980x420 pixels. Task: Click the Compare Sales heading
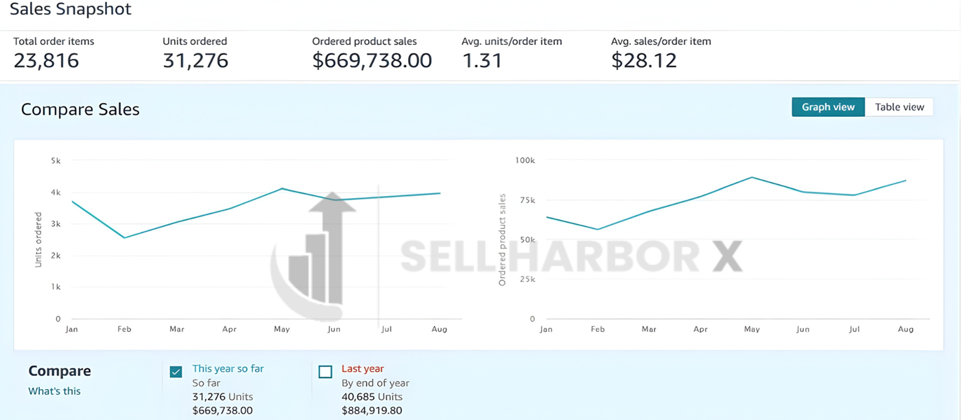(x=80, y=110)
